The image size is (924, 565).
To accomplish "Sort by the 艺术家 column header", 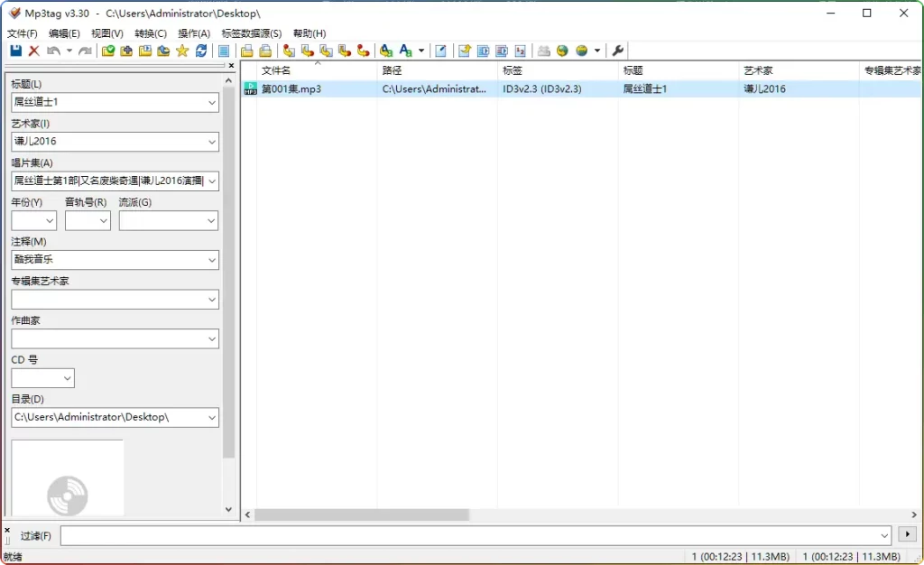I will (799, 70).
